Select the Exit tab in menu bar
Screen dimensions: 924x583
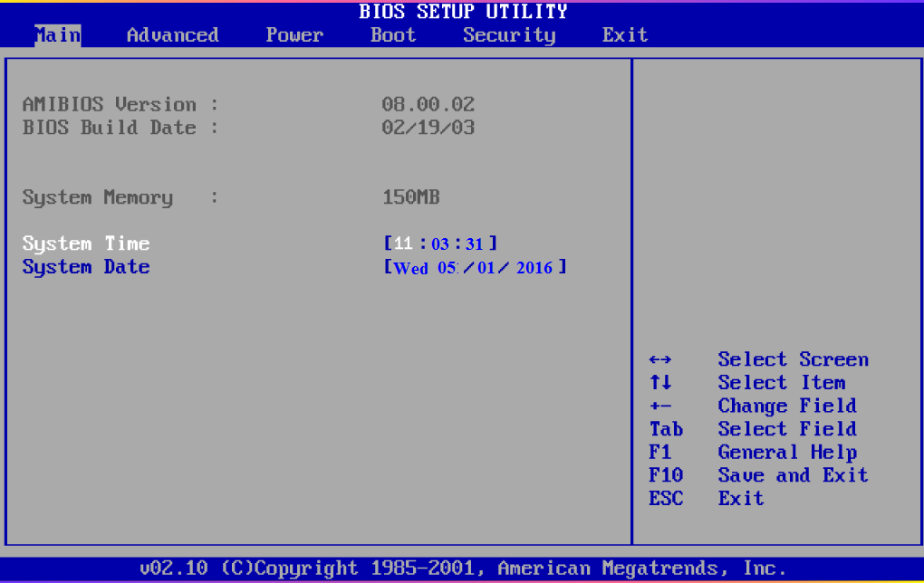pos(625,35)
